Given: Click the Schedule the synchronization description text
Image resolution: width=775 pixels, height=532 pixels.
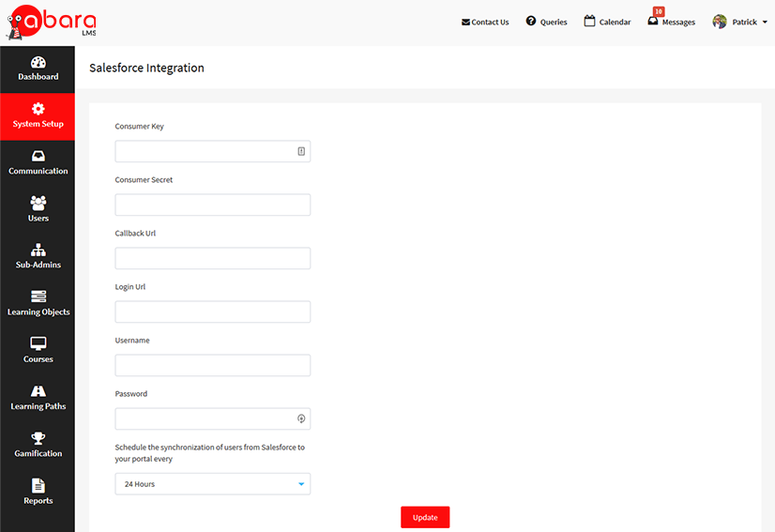Looking at the screenshot, I should click(209, 453).
